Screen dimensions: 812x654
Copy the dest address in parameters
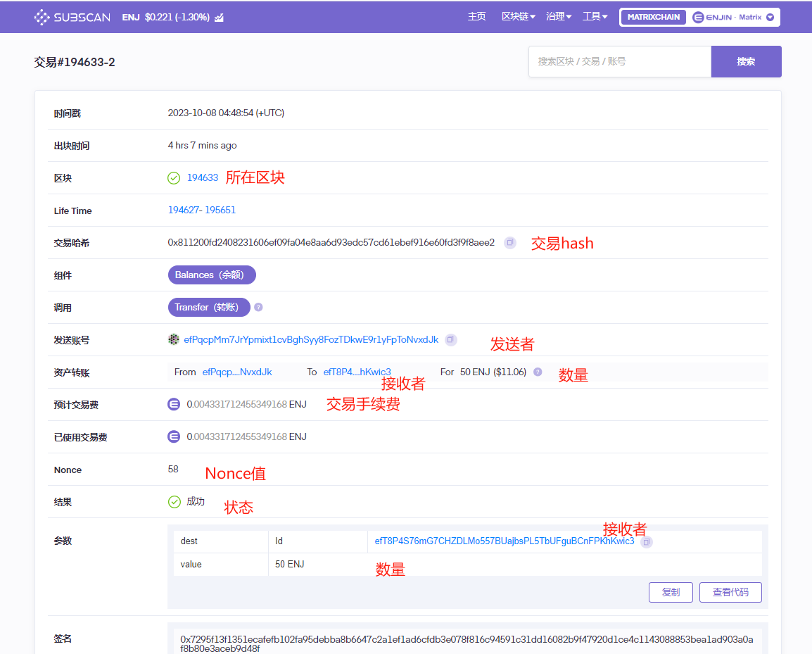[647, 541]
